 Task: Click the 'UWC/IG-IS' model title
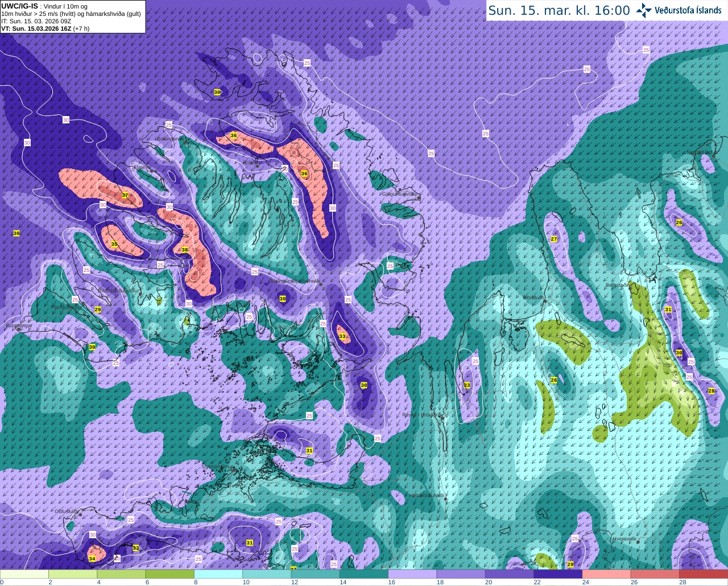click(20, 6)
